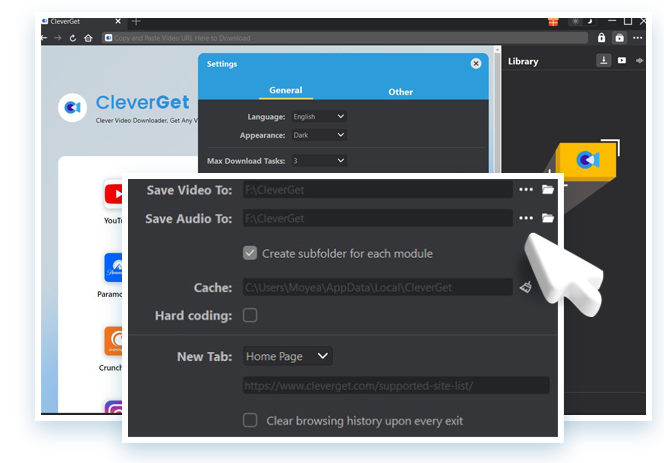The image size is (664, 463).
Task: Browse for Save Video To folder
Action: [x=526, y=190]
